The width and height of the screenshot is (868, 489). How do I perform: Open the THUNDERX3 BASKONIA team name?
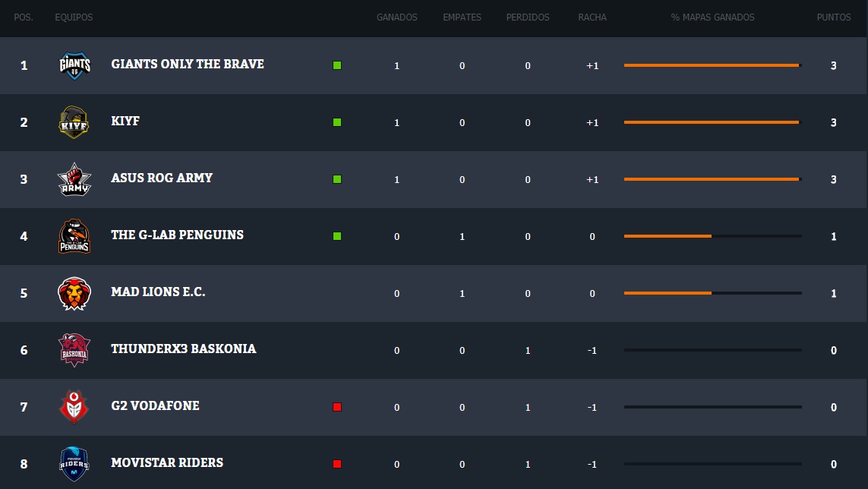point(183,349)
